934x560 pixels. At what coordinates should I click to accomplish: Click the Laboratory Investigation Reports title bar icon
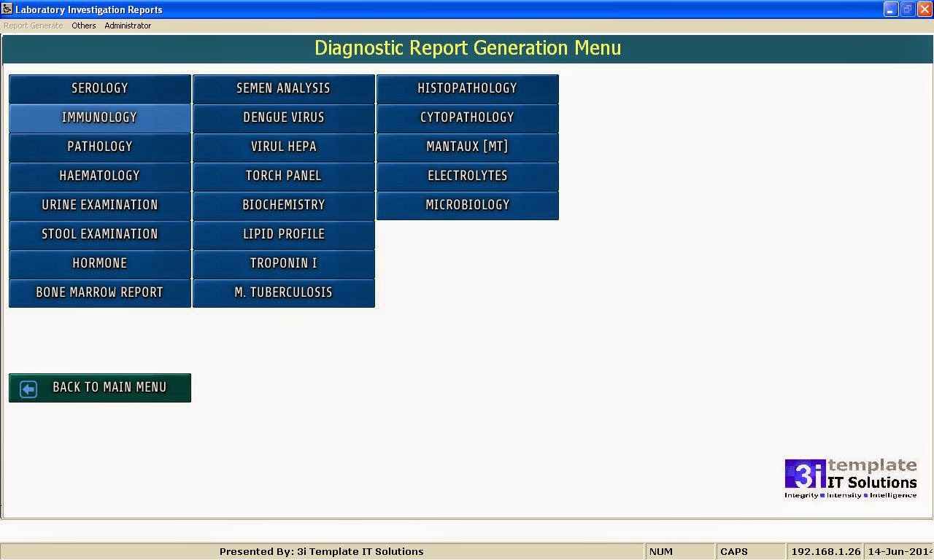click(7, 9)
